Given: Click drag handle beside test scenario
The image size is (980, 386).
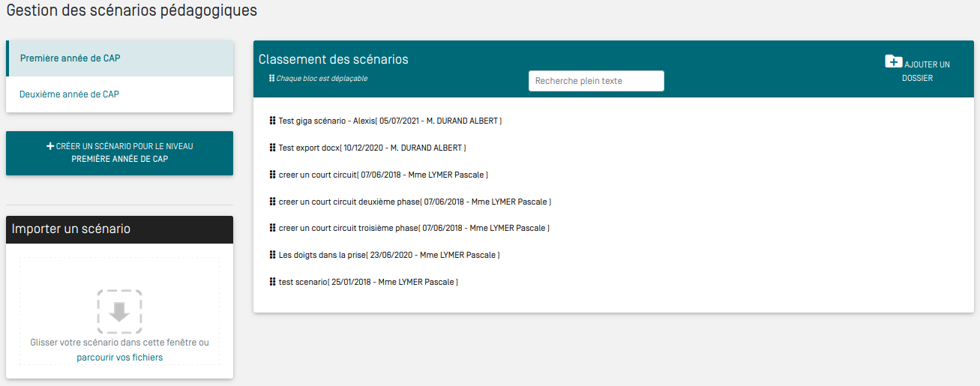Looking at the screenshot, I should [272, 282].
